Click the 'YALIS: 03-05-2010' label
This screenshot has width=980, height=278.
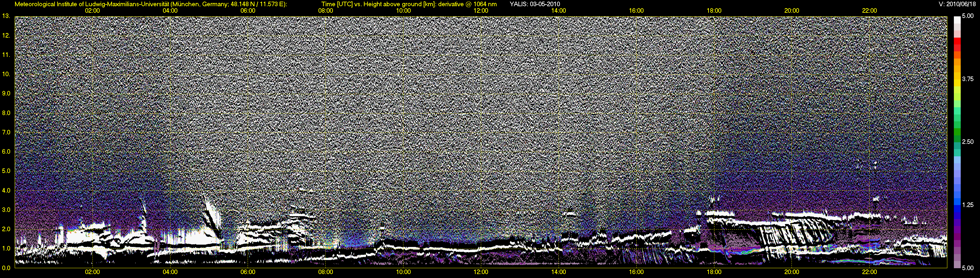pos(534,4)
